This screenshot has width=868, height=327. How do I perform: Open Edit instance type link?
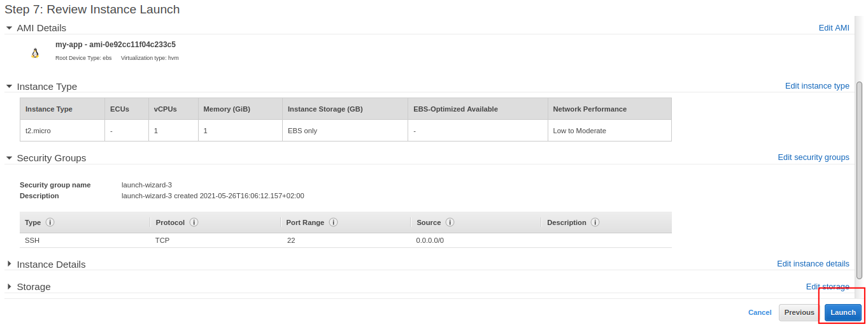(x=816, y=86)
